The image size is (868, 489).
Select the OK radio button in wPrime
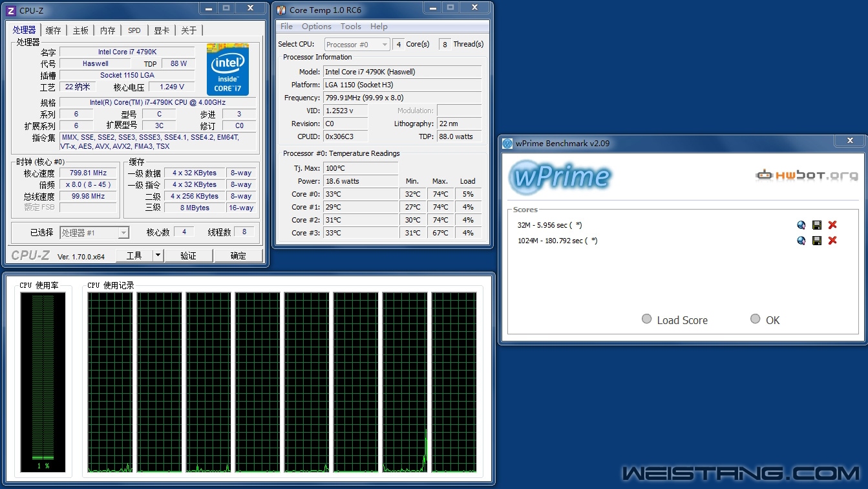(755, 319)
